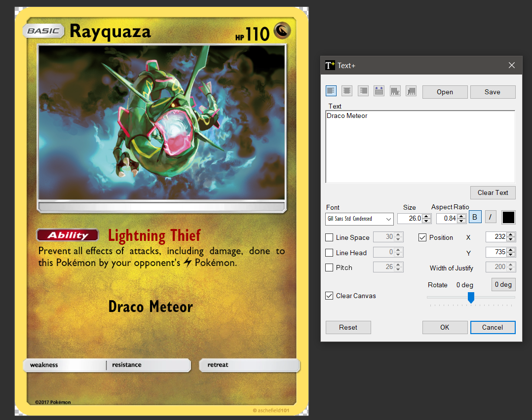Screen dimensions: 532x420
Task: Open the black text color swatch
Action: pyautogui.click(x=508, y=217)
